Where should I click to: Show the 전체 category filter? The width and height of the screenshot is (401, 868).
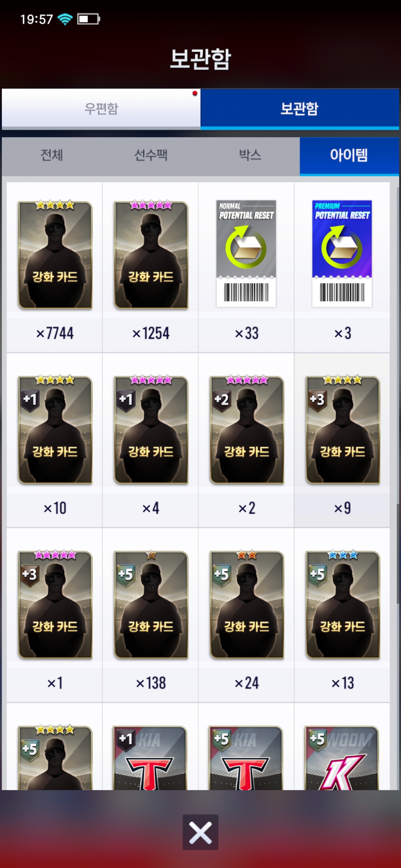click(x=52, y=155)
